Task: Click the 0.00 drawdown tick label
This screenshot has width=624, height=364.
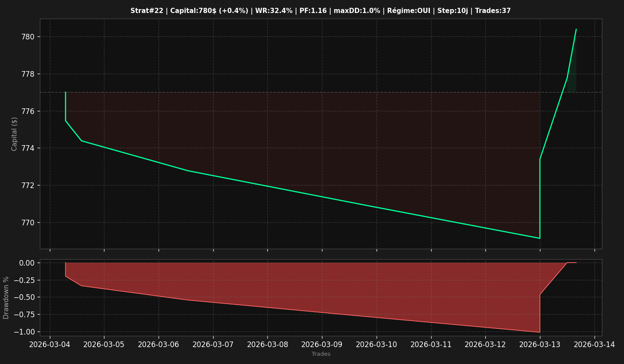Action: point(27,263)
